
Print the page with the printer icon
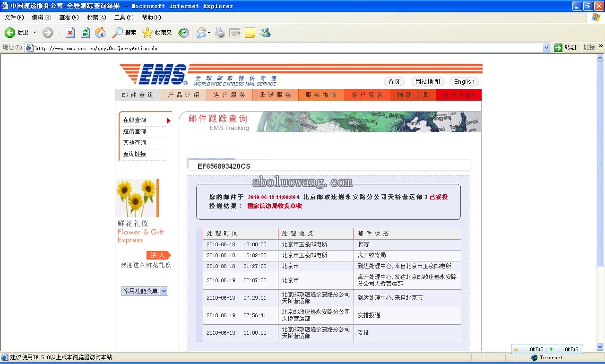click(220, 33)
